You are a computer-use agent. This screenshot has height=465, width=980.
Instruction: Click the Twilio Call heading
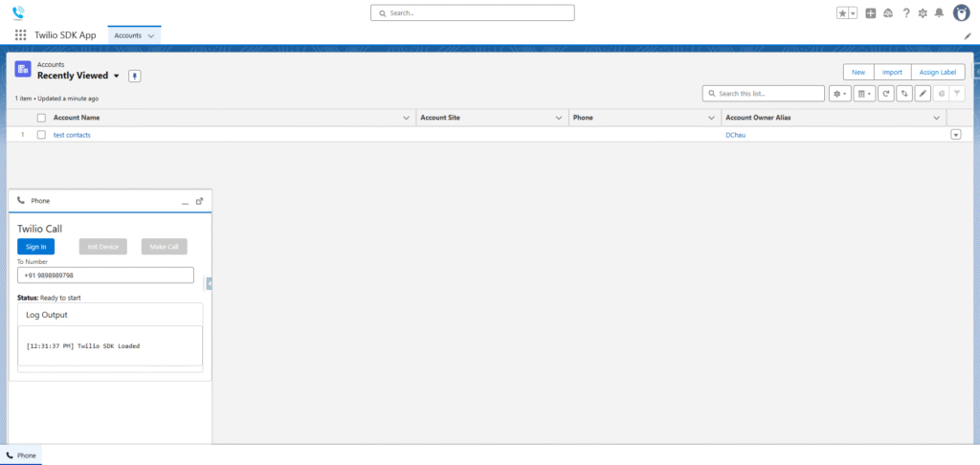(39, 229)
